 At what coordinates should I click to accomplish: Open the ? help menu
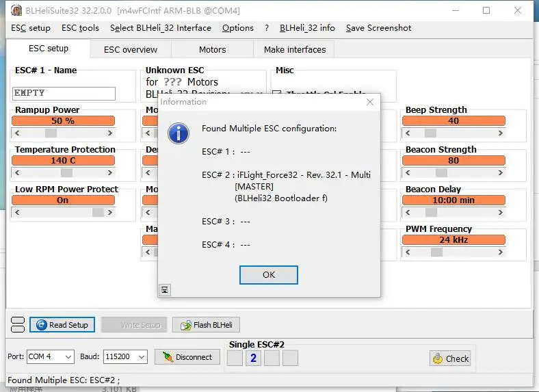pos(266,28)
